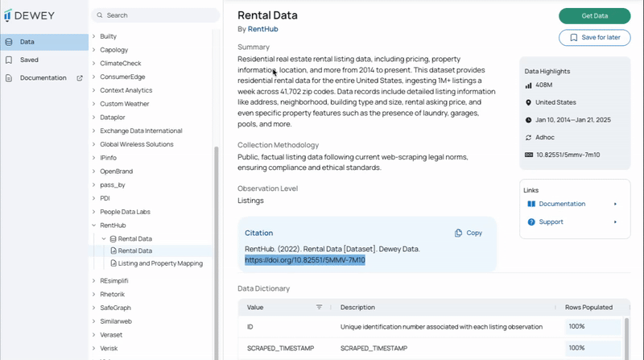This screenshot has width=644, height=360.
Task: Click the Rows Populated column header
Action: (x=588, y=308)
